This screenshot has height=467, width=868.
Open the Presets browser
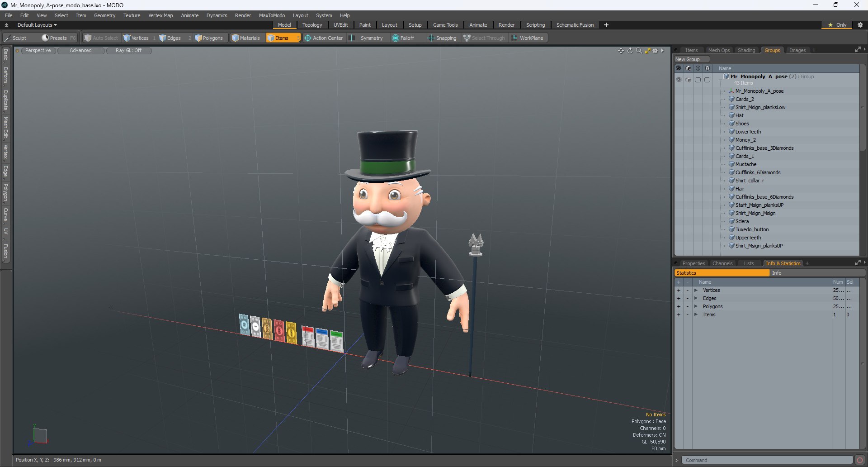[x=58, y=38]
